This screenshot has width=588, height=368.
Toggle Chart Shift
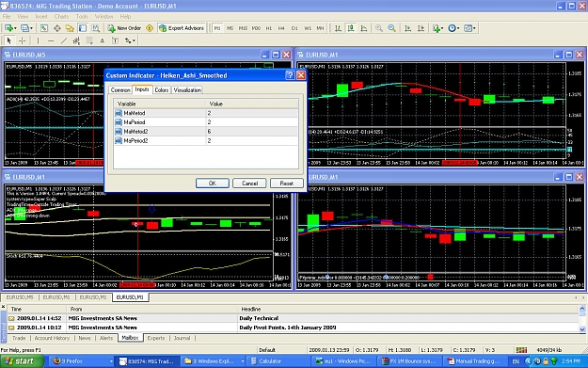click(421, 28)
